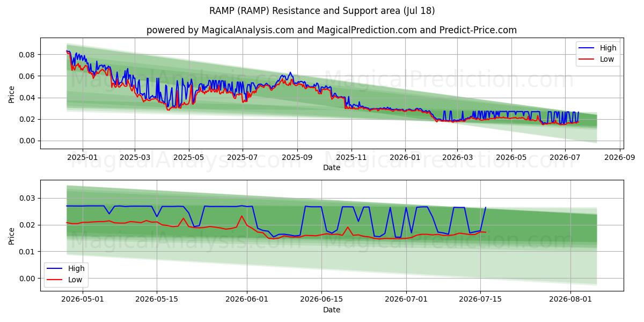The height and width of the screenshot is (322, 644).
Task: Click the '2025-03' tick label on the top chart
Action: tap(134, 158)
